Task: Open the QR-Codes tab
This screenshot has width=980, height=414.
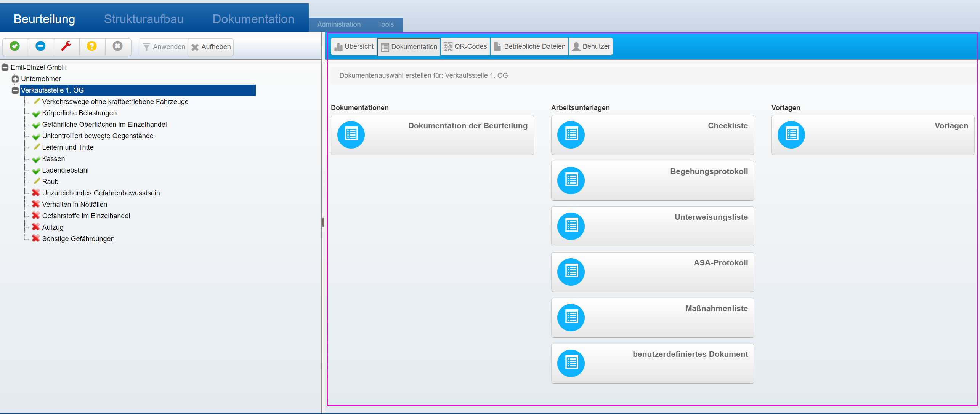Action: 465,46
